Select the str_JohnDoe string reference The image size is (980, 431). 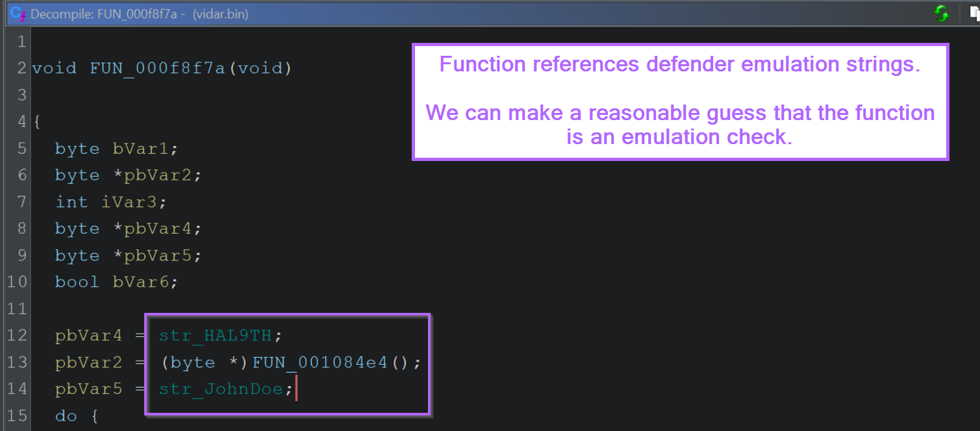click(x=221, y=389)
